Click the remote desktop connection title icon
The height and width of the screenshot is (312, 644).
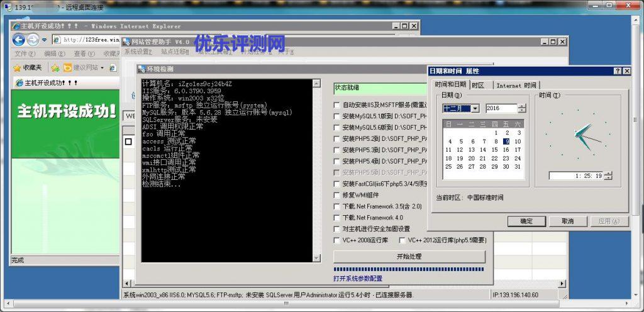pos(8,7)
